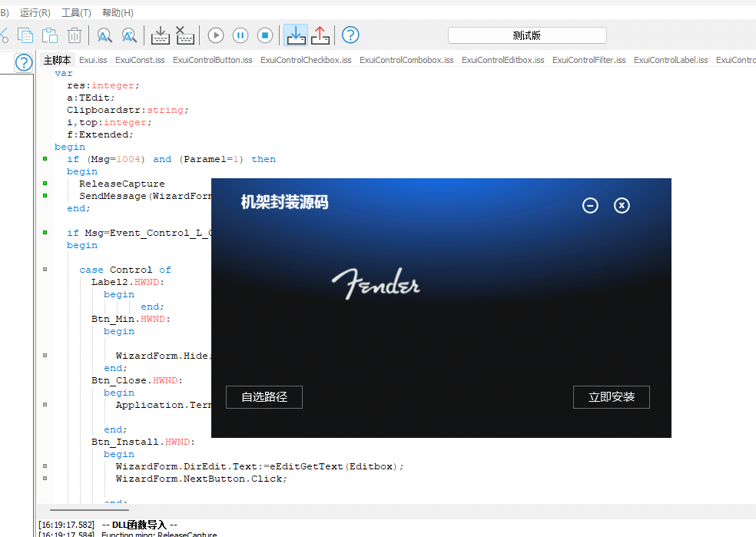Toggle breakpoint next to SendMessage line
Screen dimensions: 756x537
click(44, 195)
